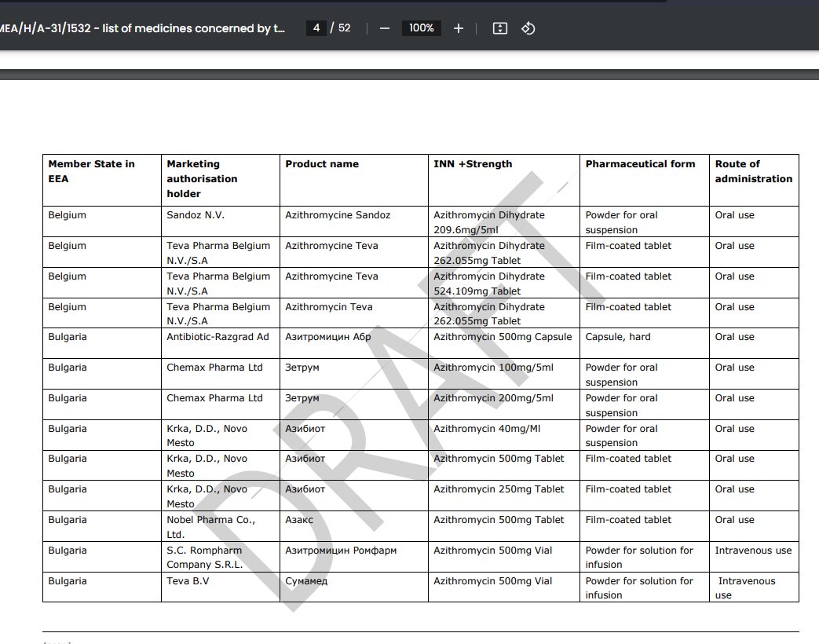Viewport: 819px width, 644px height.
Task: Click the document title in the toolbar
Action: click(141, 28)
